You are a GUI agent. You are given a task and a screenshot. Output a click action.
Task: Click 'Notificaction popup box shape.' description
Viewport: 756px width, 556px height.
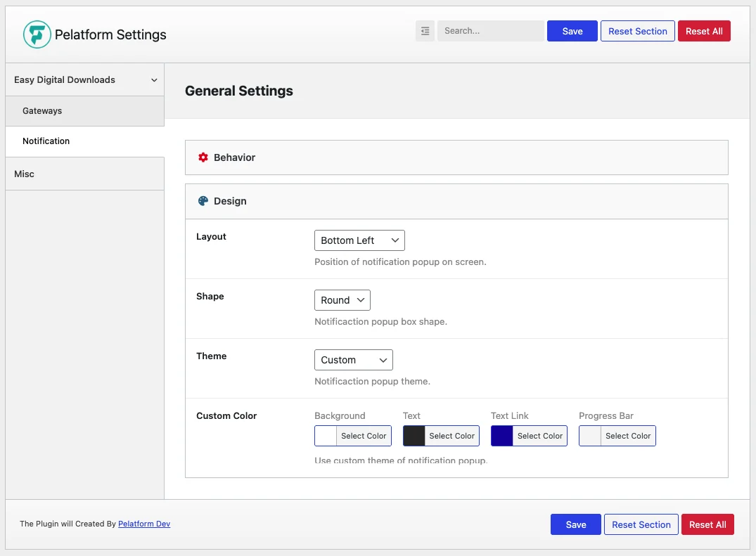click(381, 321)
